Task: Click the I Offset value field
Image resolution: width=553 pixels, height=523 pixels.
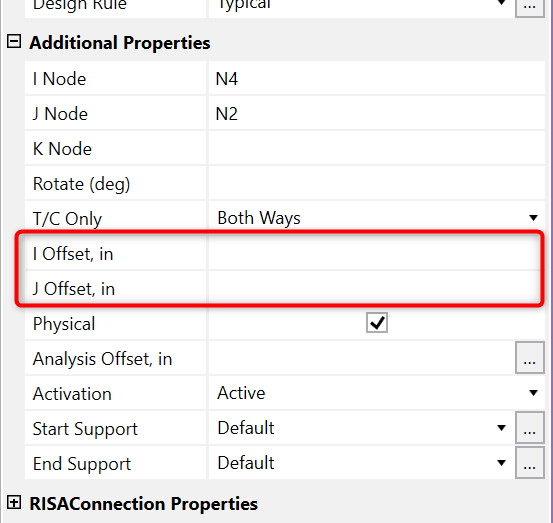Action: tap(375, 253)
